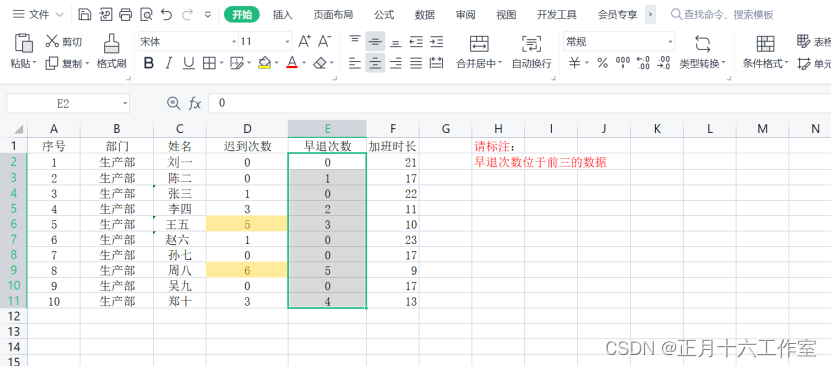Click the Redo arrow icon

(187, 14)
